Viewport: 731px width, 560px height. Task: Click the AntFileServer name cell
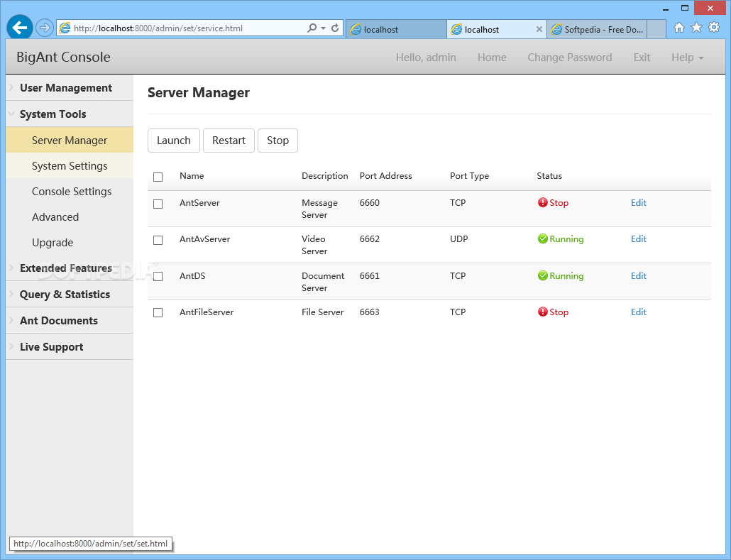tap(207, 312)
